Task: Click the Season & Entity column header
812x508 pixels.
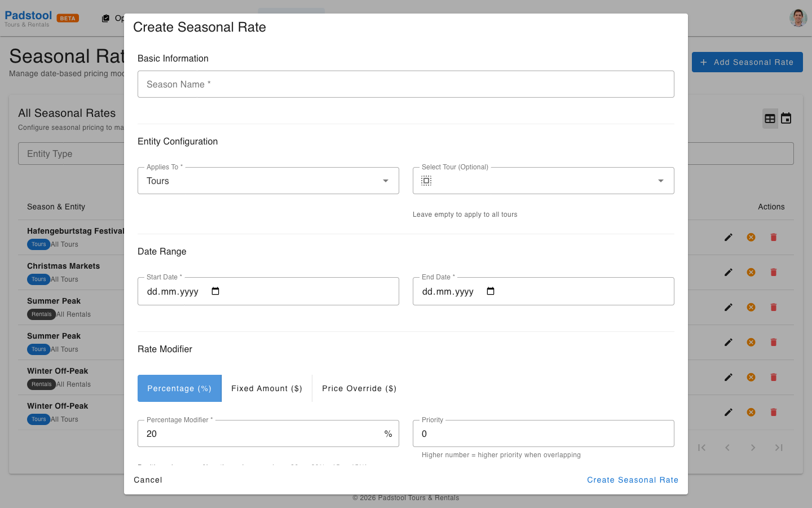Action: coord(56,207)
